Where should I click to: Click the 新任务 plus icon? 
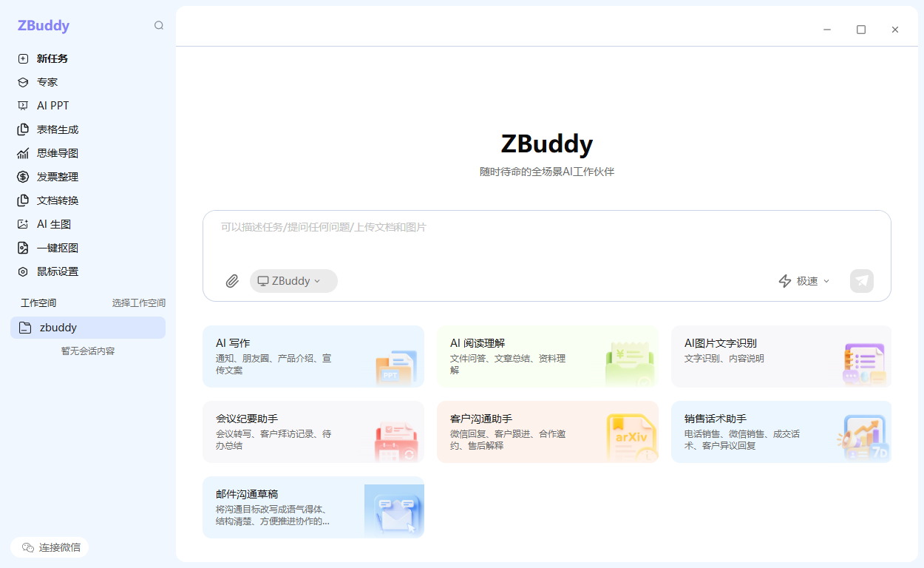23,58
